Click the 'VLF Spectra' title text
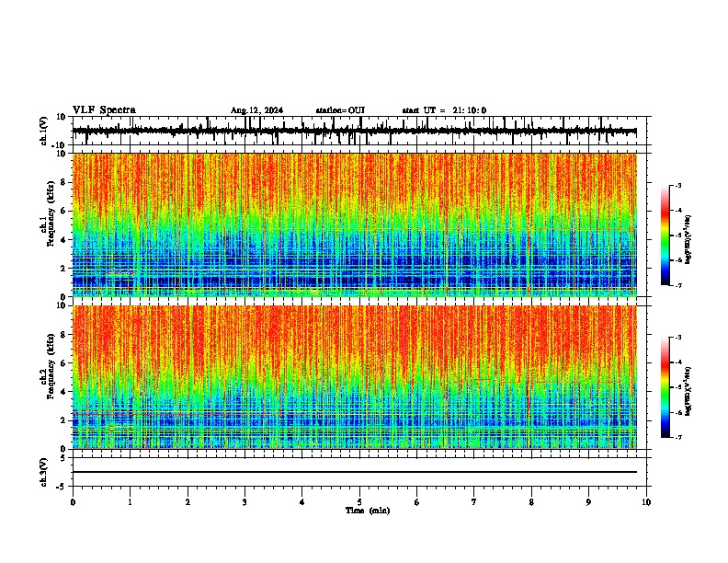Image resolution: width=728 pixels, height=563 pixels. pyautogui.click(x=104, y=110)
